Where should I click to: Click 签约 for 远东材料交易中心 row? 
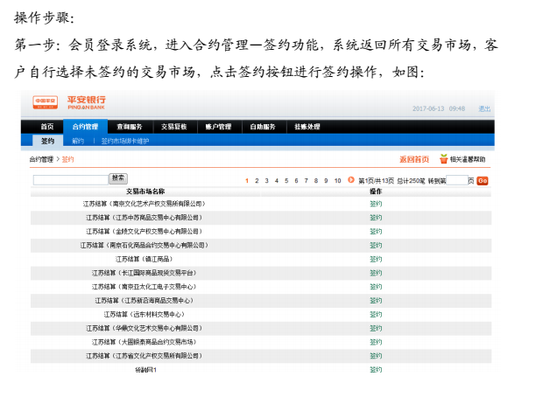(376, 315)
